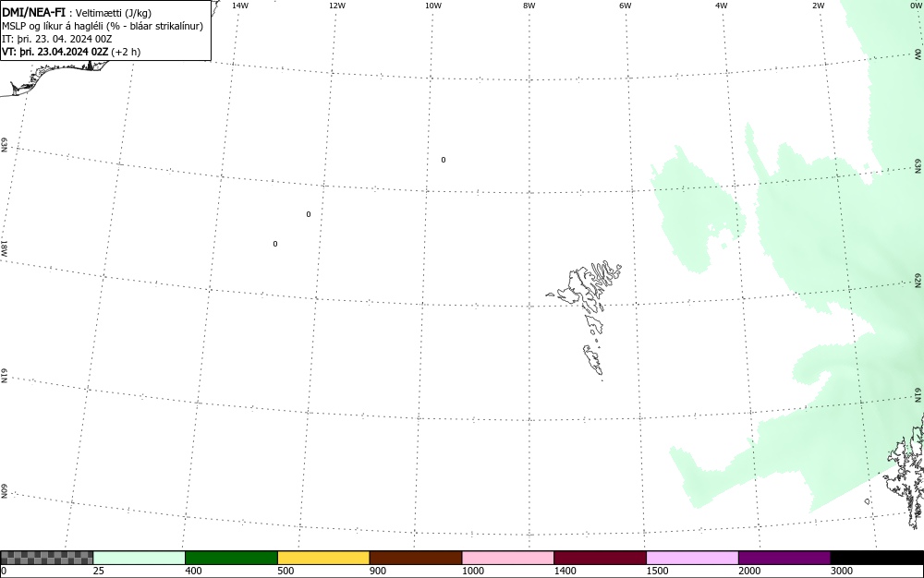Click the legend value 25
924x578 pixels.
pyautogui.click(x=98, y=571)
